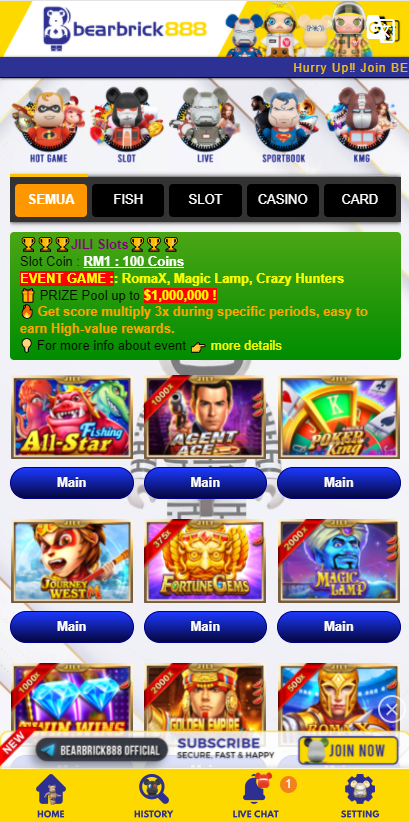Open the Slot bearbrick category icon

tap(126, 125)
